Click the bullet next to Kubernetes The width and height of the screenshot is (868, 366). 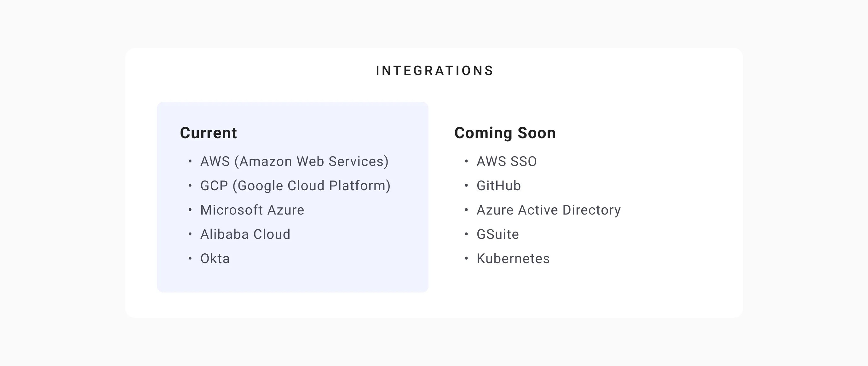coord(466,259)
